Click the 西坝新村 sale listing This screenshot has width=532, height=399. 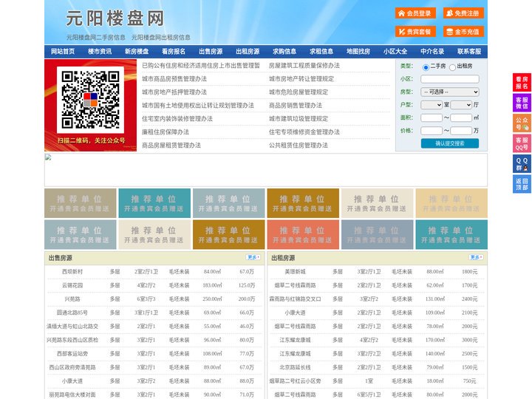click(72, 272)
